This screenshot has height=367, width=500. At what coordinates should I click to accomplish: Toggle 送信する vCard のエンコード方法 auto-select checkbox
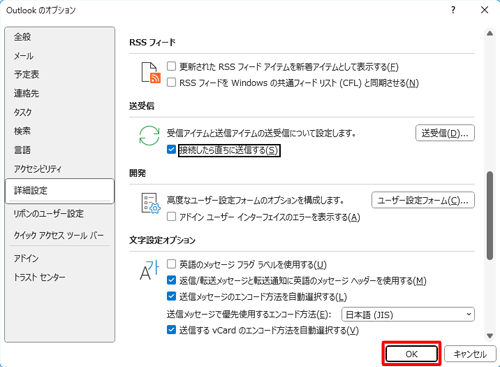pos(171,330)
